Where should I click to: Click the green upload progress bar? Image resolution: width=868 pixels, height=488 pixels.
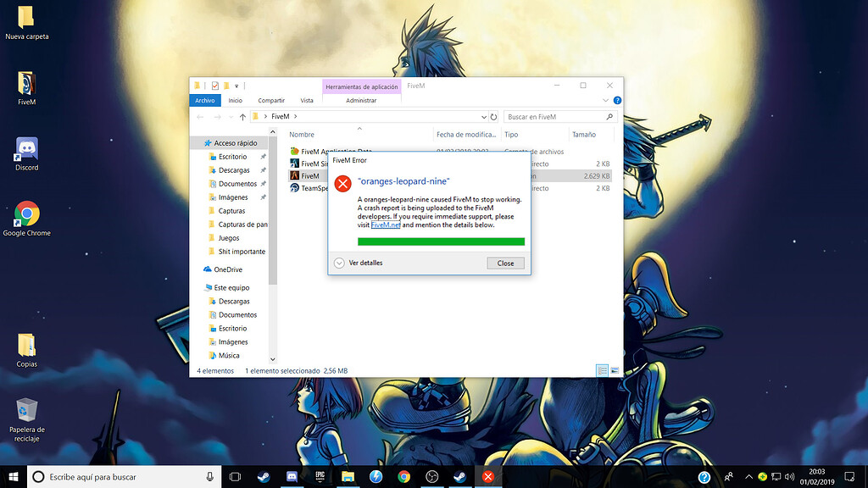point(441,241)
